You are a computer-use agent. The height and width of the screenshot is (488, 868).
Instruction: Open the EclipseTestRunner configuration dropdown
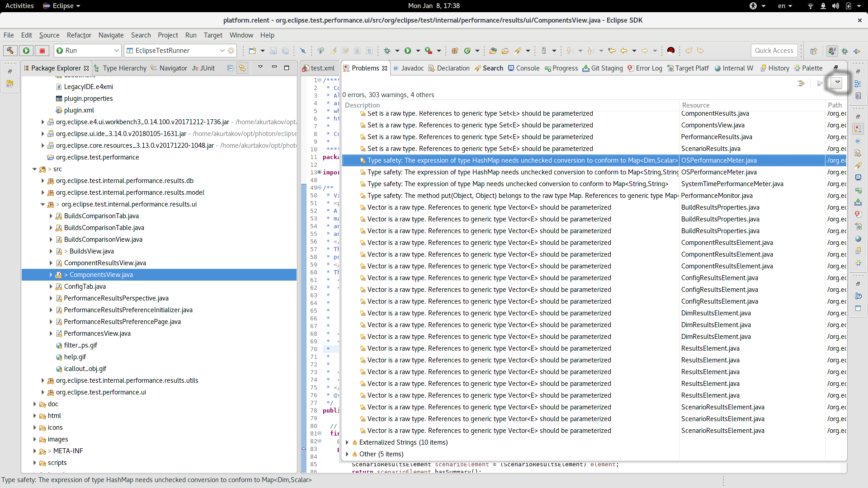[x=222, y=51]
